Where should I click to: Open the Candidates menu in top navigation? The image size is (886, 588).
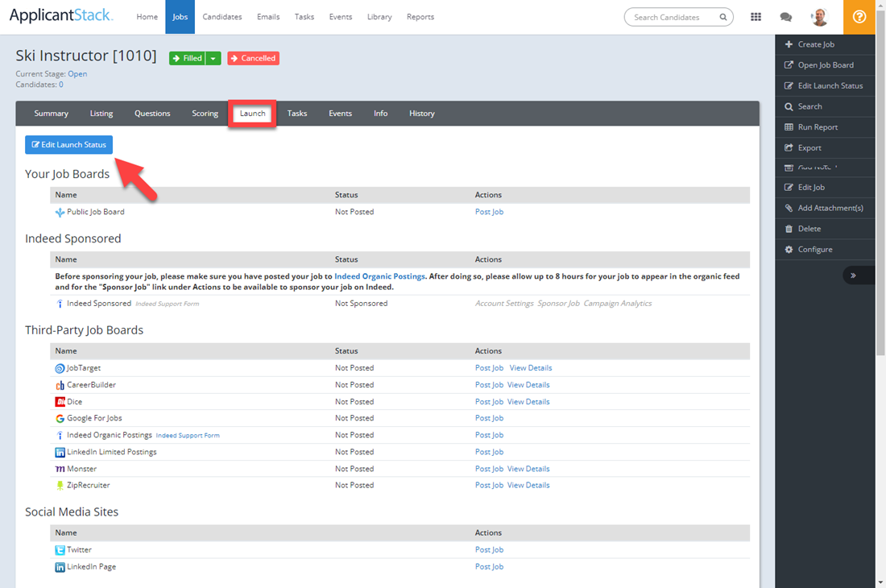[x=221, y=17]
